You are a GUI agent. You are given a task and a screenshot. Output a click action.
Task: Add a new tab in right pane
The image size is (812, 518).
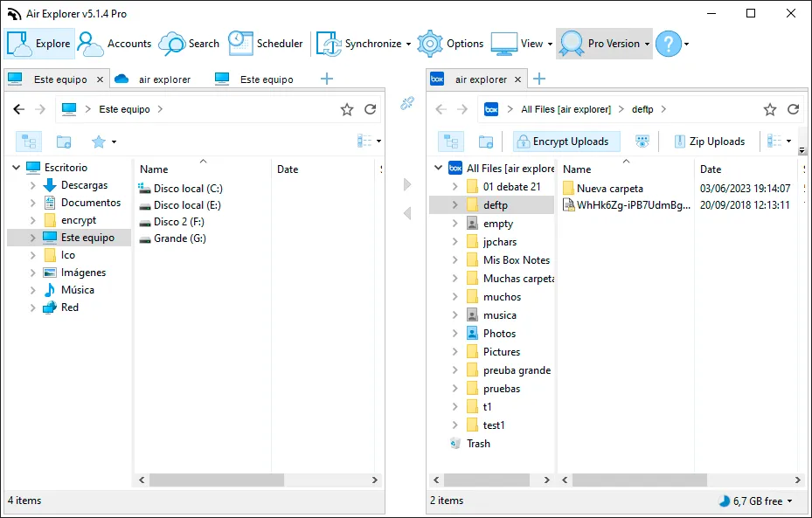539,79
